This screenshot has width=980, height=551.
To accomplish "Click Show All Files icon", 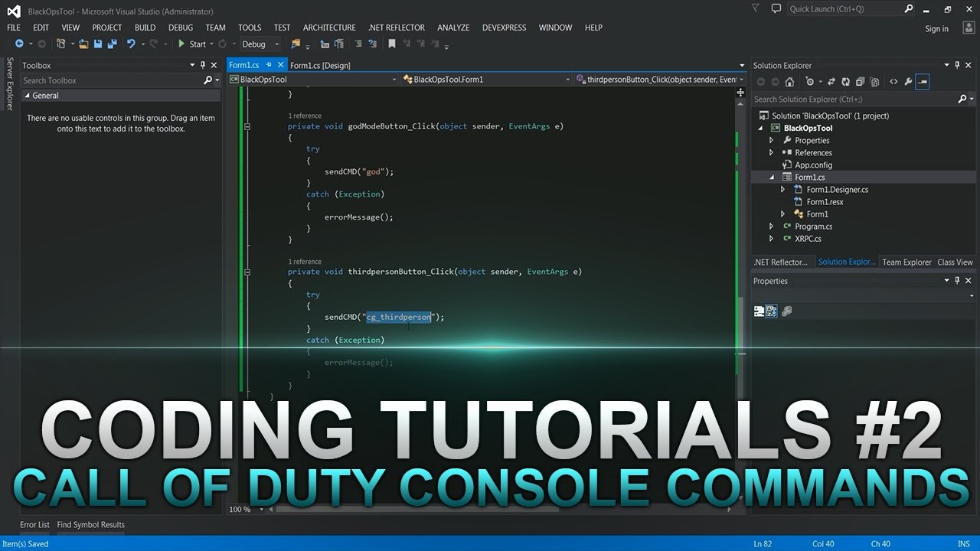I will 873,82.
